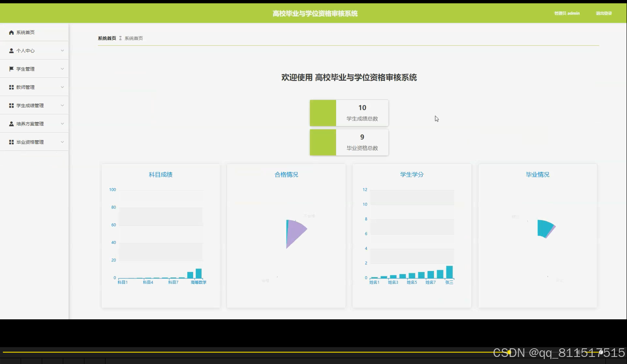Open the 教师管理 menu label
Image resolution: width=627 pixels, height=364 pixels.
coord(25,87)
